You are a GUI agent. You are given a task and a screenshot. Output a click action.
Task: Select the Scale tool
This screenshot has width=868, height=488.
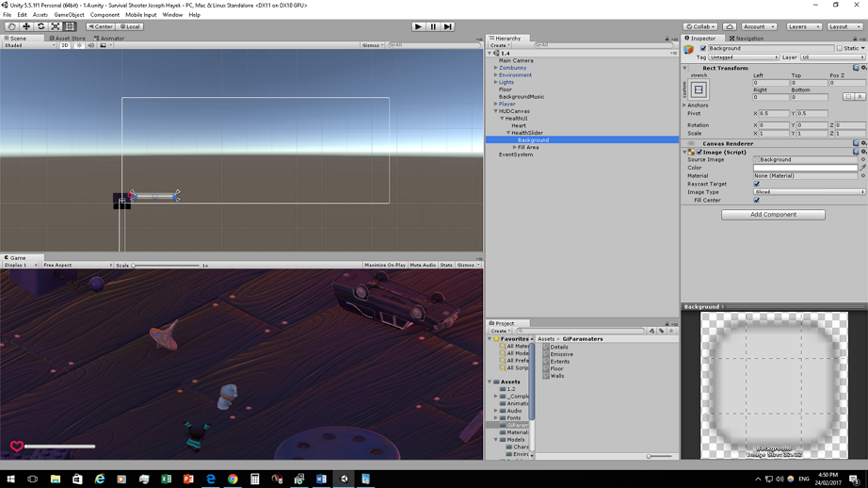point(56,26)
